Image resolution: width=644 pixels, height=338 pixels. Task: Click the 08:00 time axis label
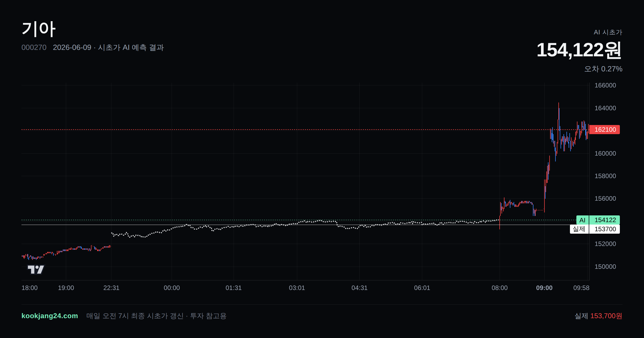pos(500,288)
